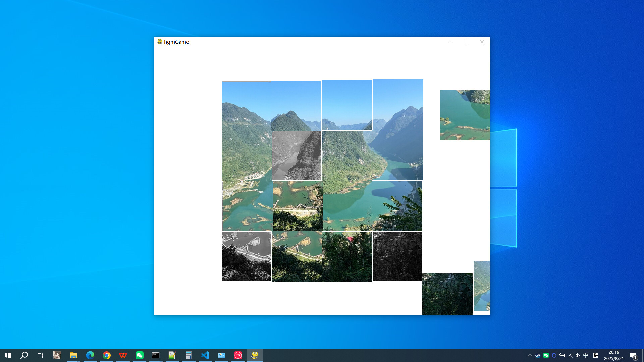
Task: Check battery status in the system tray
Action: click(x=562, y=355)
